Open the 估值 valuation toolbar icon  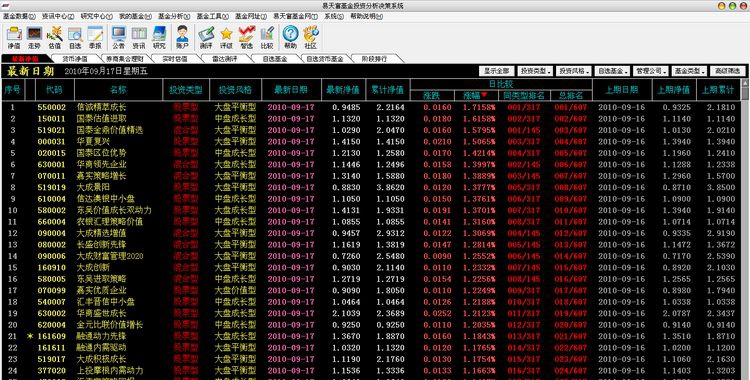tap(55, 38)
